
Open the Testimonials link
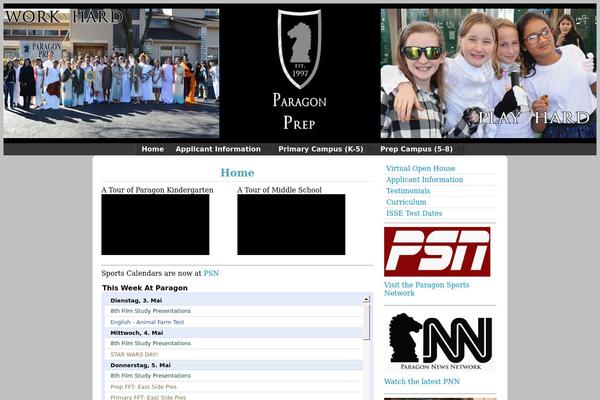point(408,191)
